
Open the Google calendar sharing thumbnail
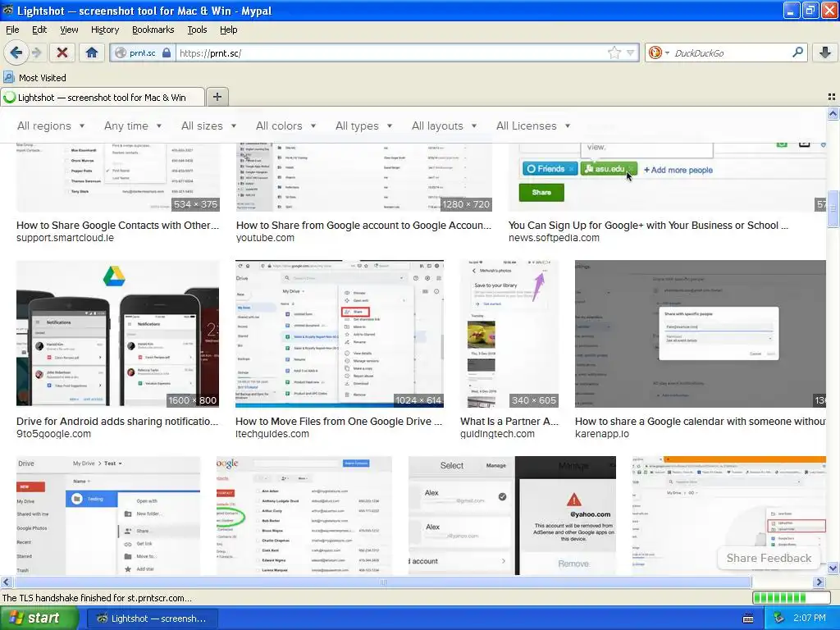[701, 333]
